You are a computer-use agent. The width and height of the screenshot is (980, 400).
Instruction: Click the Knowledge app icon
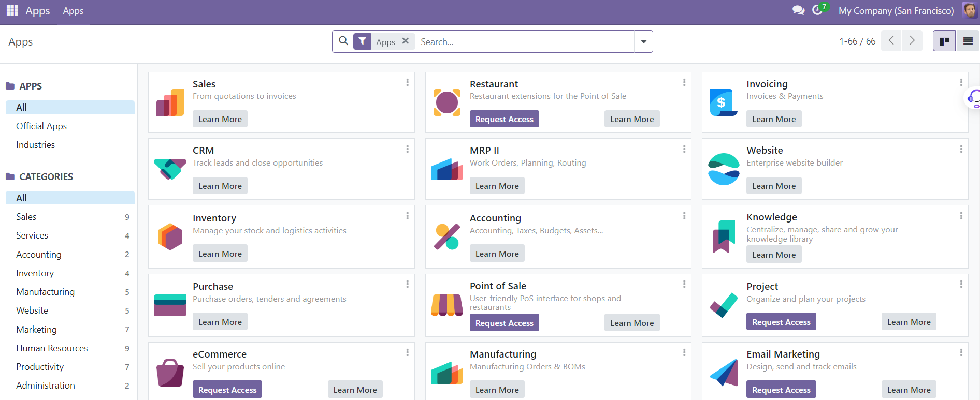(724, 236)
